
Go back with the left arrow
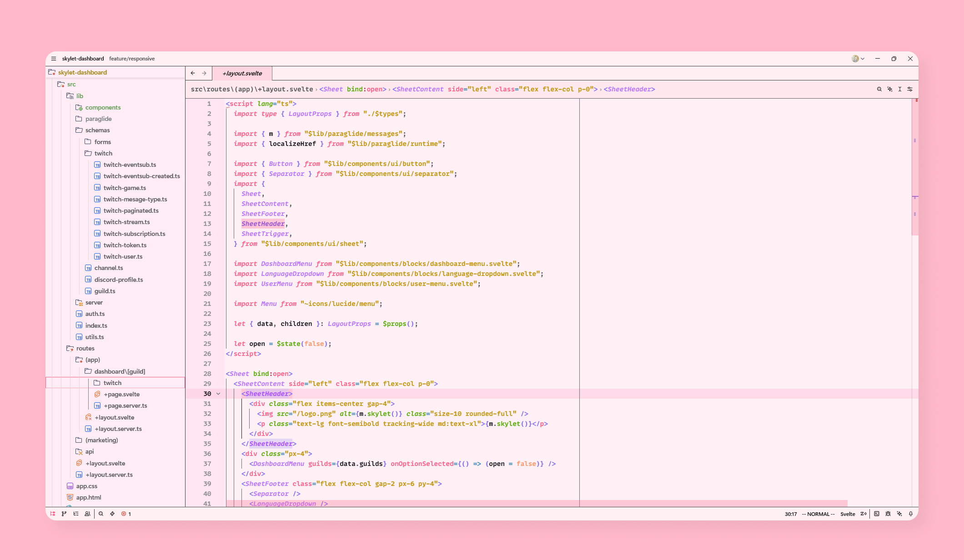193,73
